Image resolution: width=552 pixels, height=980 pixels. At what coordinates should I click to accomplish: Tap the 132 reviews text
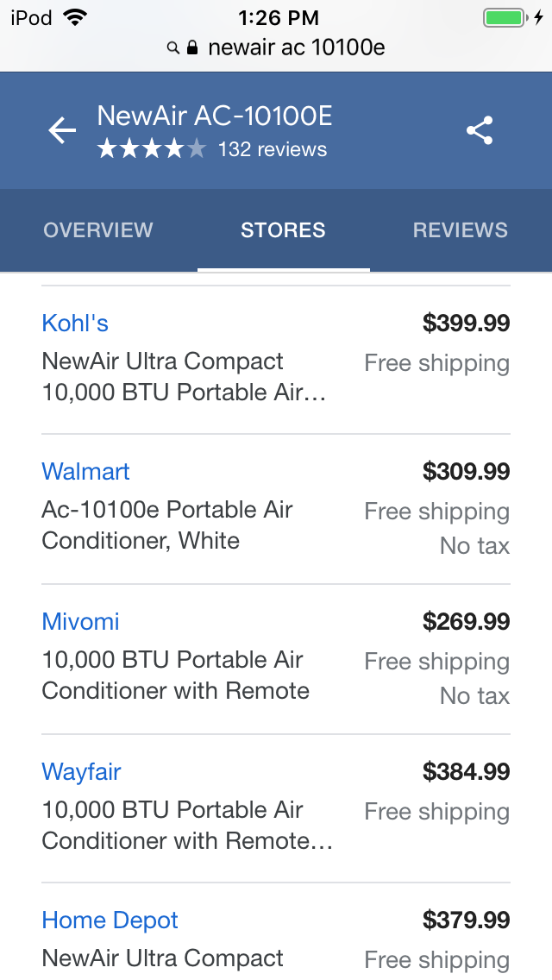(273, 149)
